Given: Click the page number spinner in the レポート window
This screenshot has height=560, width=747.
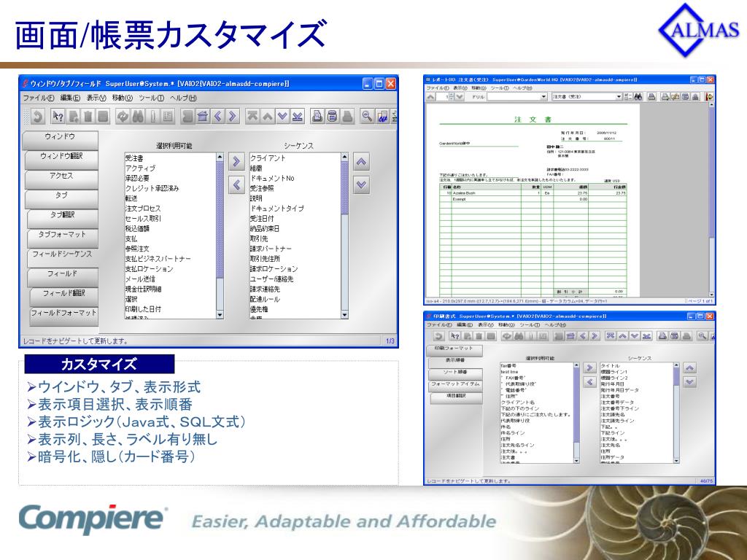Looking at the screenshot, I should (x=445, y=97).
